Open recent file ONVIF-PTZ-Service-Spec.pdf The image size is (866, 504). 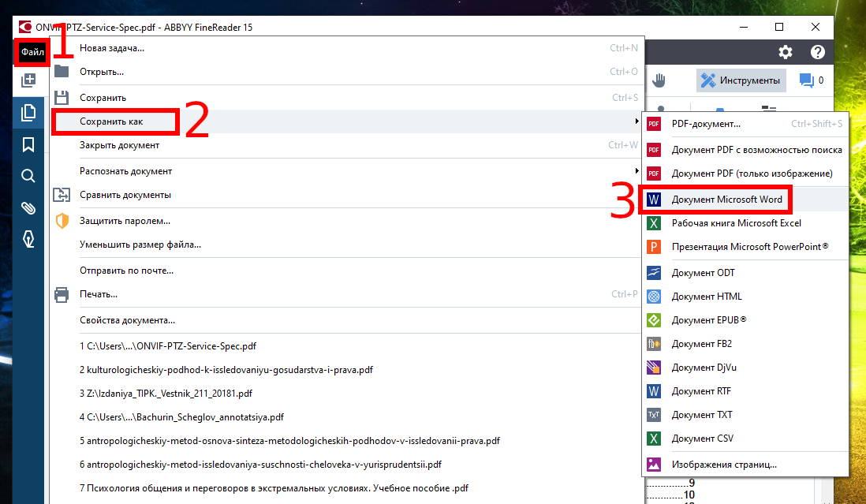pyautogui.click(x=347, y=346)
